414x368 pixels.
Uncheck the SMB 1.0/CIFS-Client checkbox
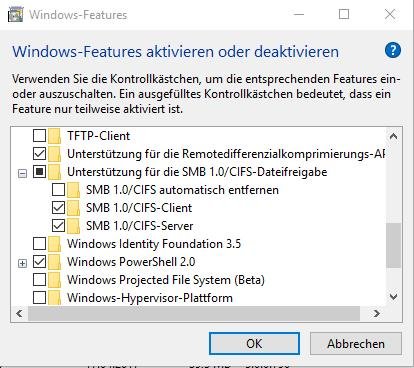[x=58, y=208]
